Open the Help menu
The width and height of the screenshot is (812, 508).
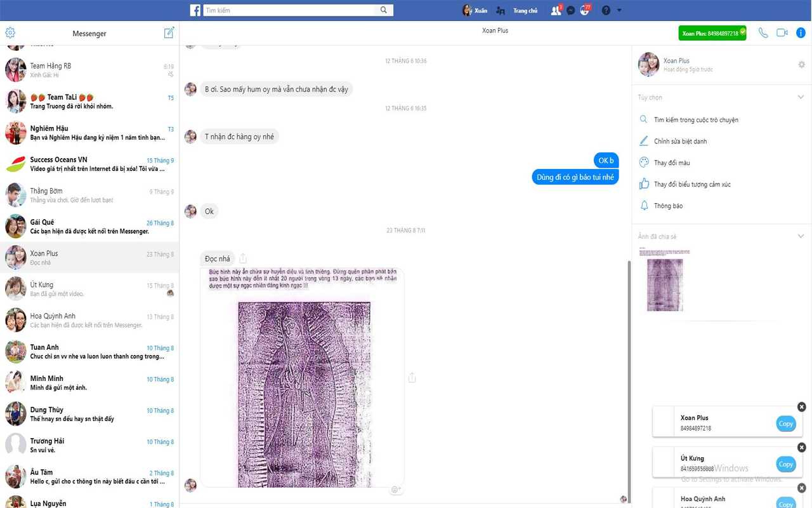coord(607,10)
